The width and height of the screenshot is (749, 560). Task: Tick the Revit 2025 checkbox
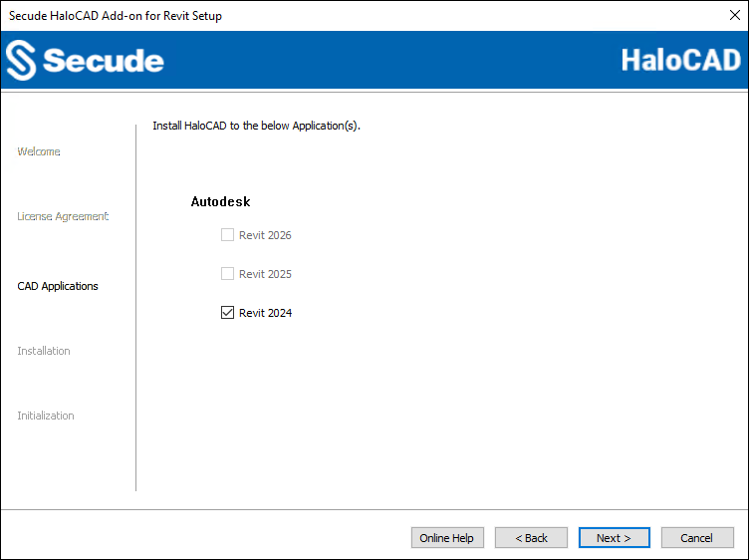click(227, 273)
